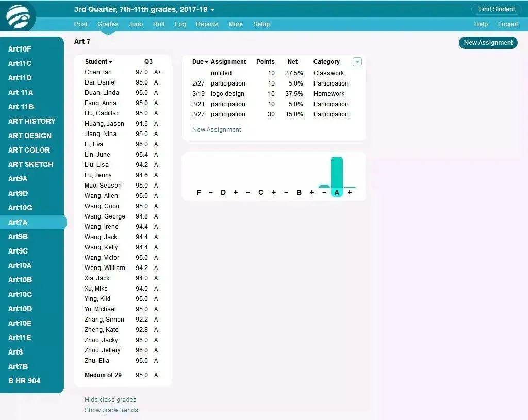Open student Huang, Jason's row

pyautogui.click(x=104, y=124)
